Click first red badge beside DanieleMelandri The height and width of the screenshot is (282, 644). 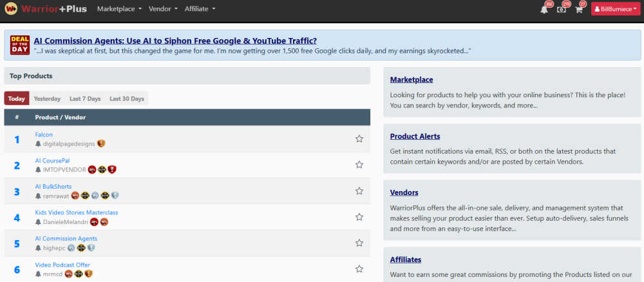[94, 222]
